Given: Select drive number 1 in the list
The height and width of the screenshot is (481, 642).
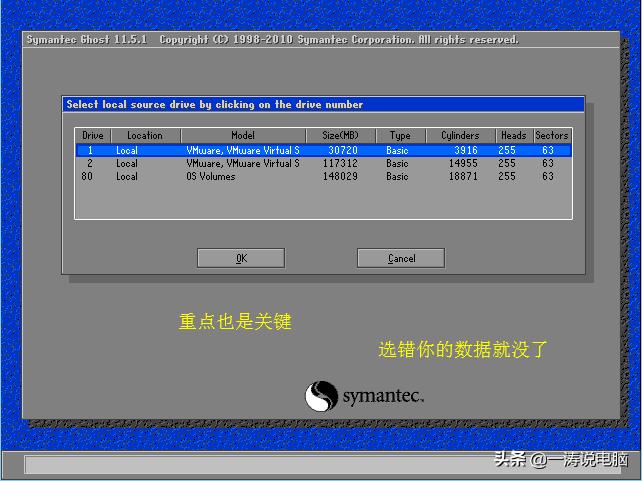Looking at the screenshot, I should pyautogui.click(x=323, y=150).
